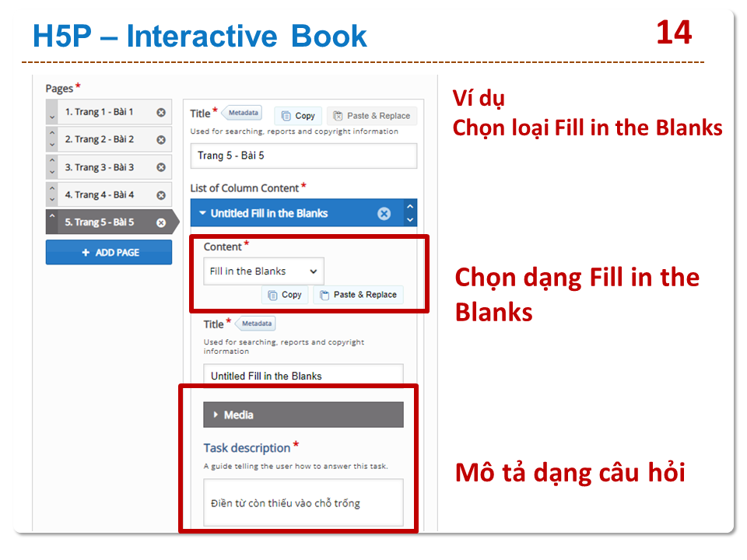The image size is (747, 560).
Task: Expand the Media section
Action: (x=303, y=415)
